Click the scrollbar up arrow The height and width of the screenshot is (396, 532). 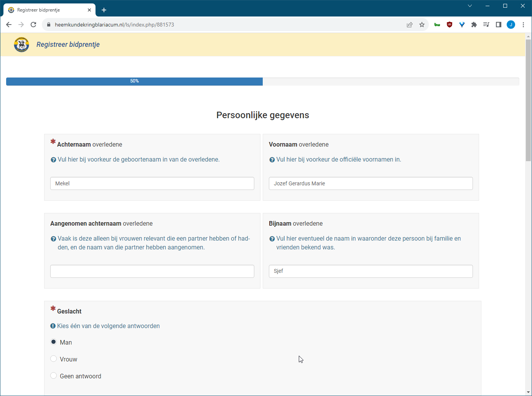529,36
